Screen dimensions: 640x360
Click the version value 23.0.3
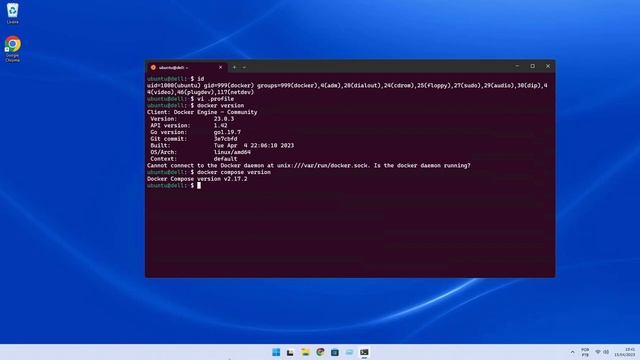[x=224, y=119]
